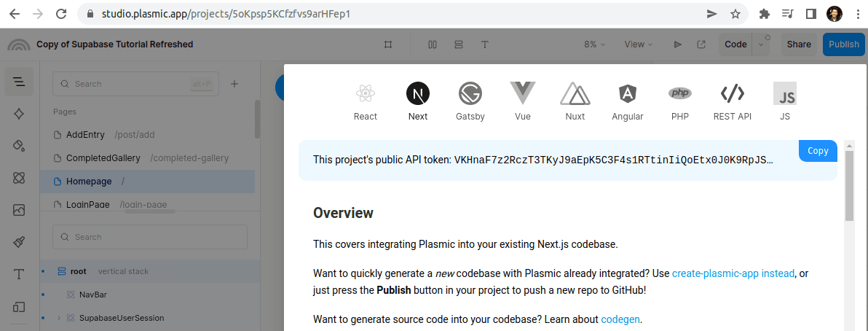Click the code panel vertical scrollbar
Viewport: 868px width, 331px height.
click(x=849, y=186)
